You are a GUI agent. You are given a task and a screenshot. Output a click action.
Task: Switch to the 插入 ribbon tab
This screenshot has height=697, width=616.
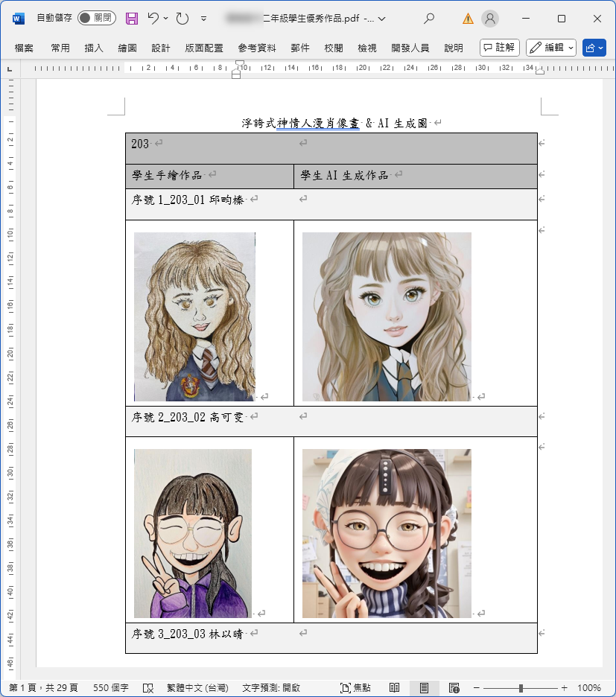94,48
